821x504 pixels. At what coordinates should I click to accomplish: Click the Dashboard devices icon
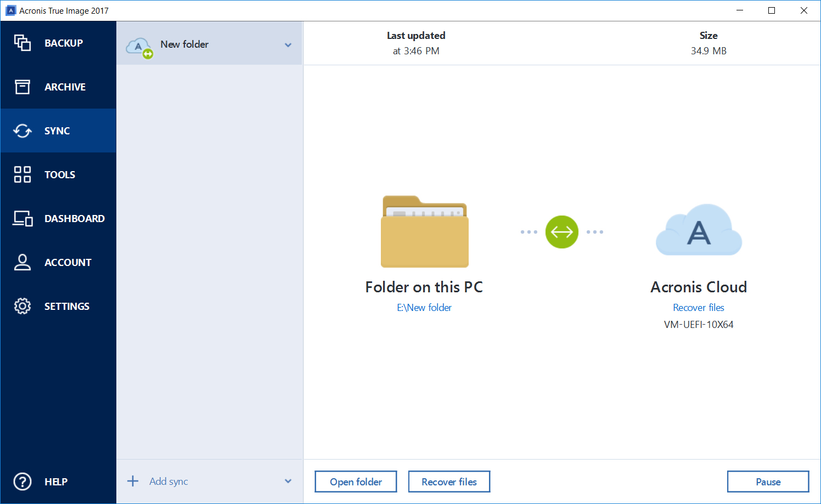(23, 218)
